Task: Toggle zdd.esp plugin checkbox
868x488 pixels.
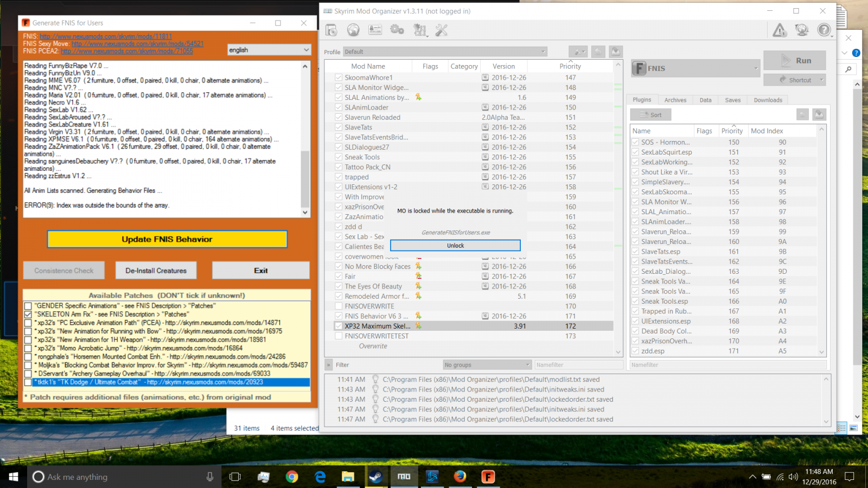Action: pyautogui.click(x=635, y=351)
